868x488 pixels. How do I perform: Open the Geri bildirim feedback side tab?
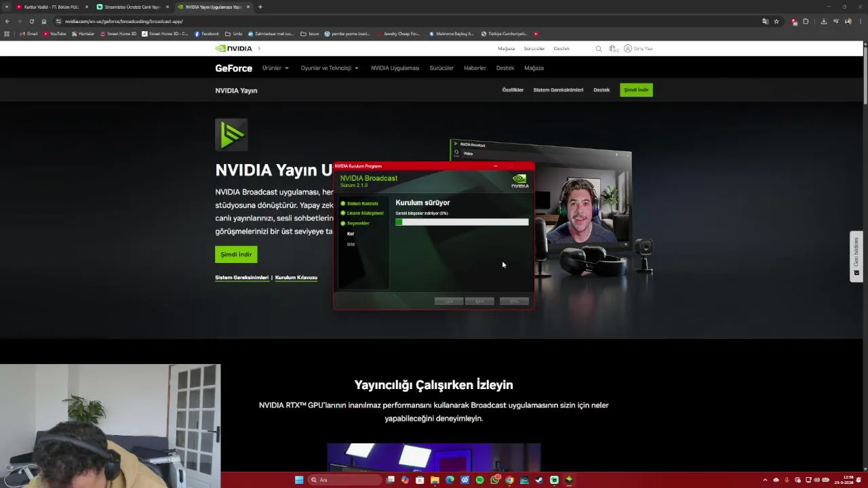(856, 256)
